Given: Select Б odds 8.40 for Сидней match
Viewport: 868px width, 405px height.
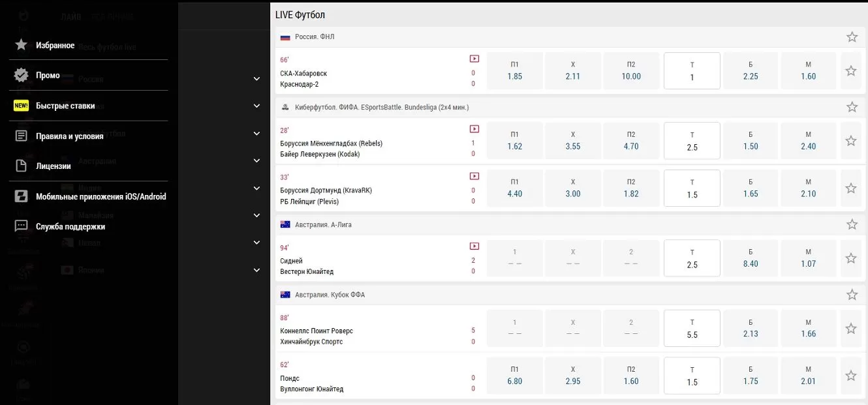Looking at the screenshot, I should coord(750,258).
